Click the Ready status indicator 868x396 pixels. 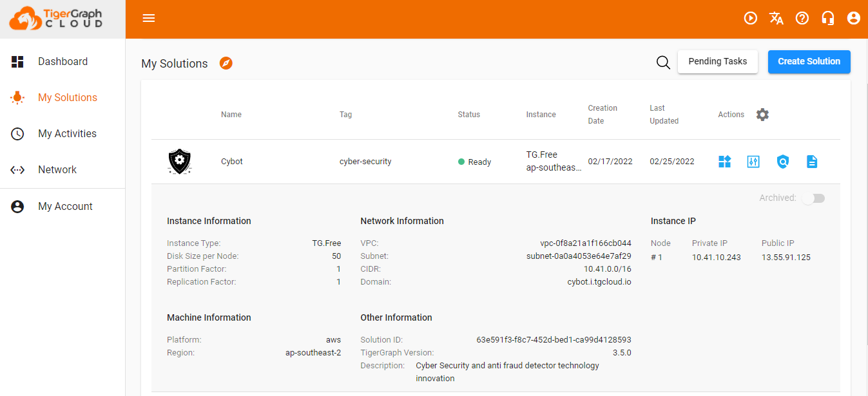[475, 162]
